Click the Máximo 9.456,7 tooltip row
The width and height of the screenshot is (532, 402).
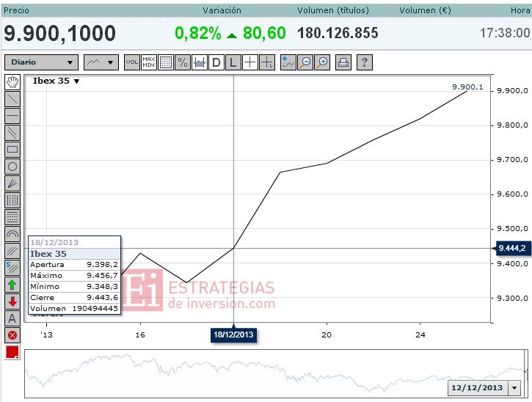(x=74, y=276)
